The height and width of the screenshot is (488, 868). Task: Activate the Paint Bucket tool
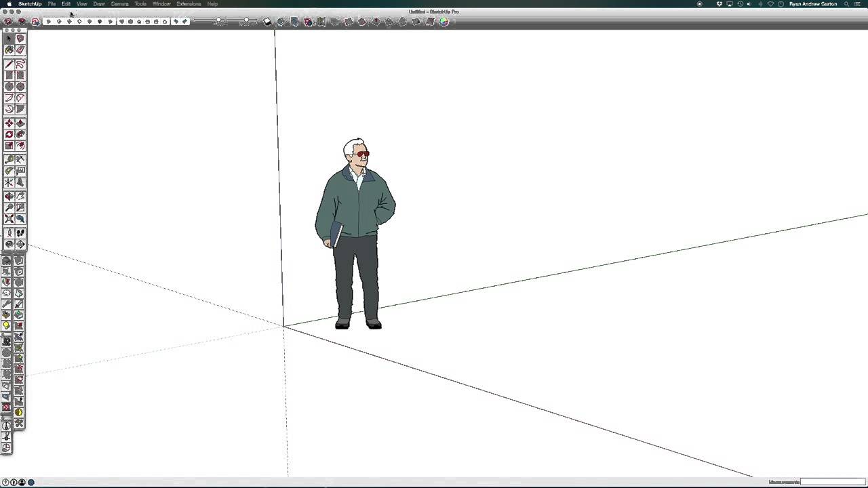pyautogui.click(x=9, y=50)
